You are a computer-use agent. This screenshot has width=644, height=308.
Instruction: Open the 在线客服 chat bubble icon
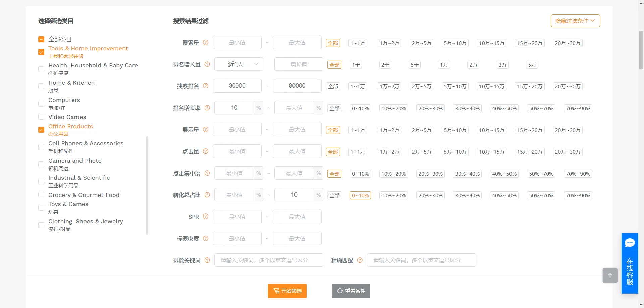click(630, 243)
